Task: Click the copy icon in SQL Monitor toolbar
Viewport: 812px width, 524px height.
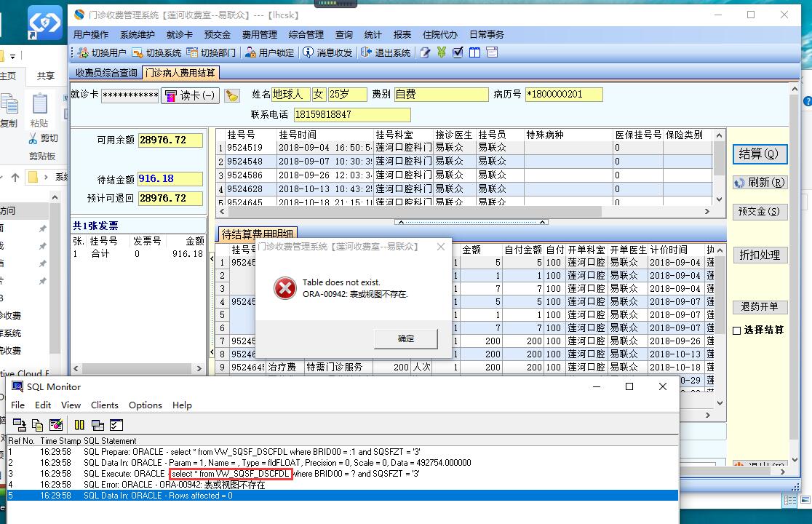Action: click(37, 425)
